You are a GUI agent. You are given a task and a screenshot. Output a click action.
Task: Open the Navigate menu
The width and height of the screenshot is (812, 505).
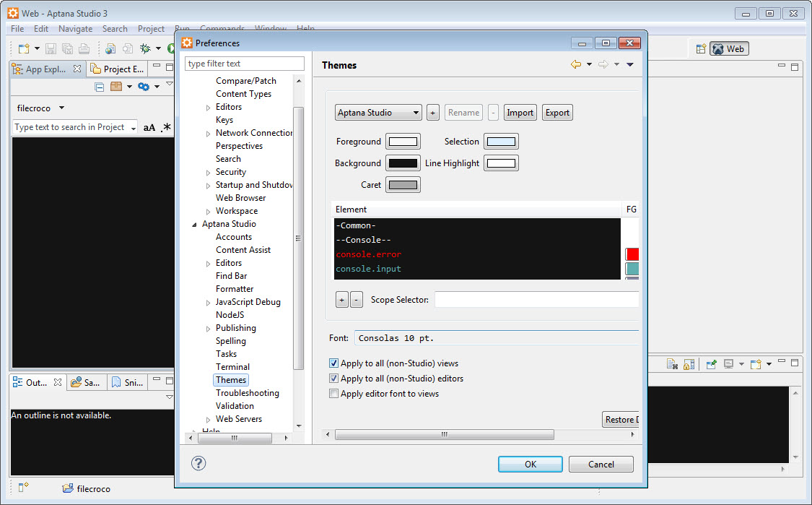[76, 28]
